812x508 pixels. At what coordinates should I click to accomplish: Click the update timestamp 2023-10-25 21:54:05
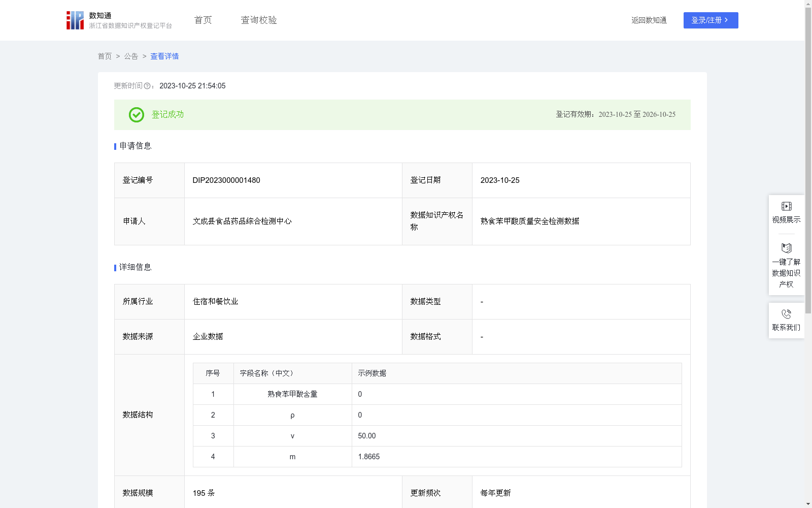click(x=192, y=86)
